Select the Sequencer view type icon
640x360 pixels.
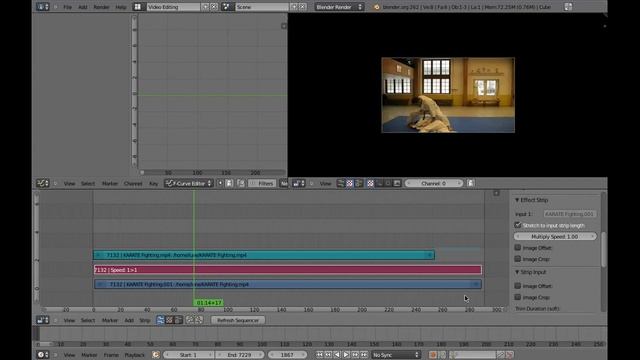point(160,320)
